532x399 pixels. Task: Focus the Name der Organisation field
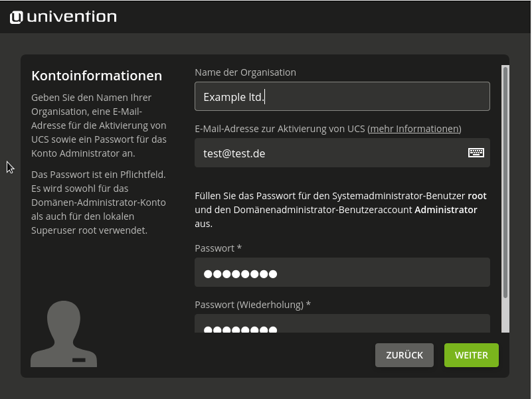[342, 96]
